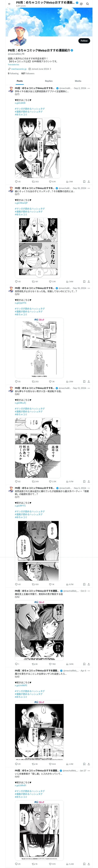Click the Grok icon next to the search icon
Viewport: 98px width, 868px height.
coord(81,4)
